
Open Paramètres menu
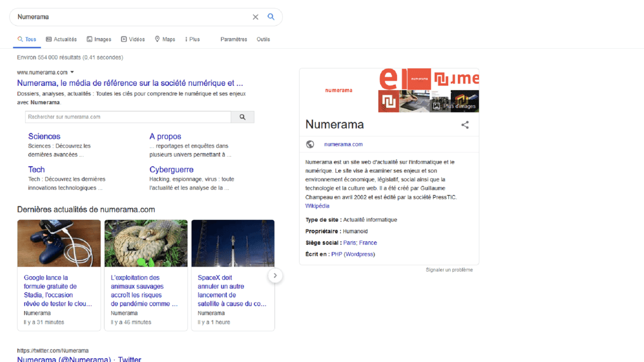click(x=234, y=39)
